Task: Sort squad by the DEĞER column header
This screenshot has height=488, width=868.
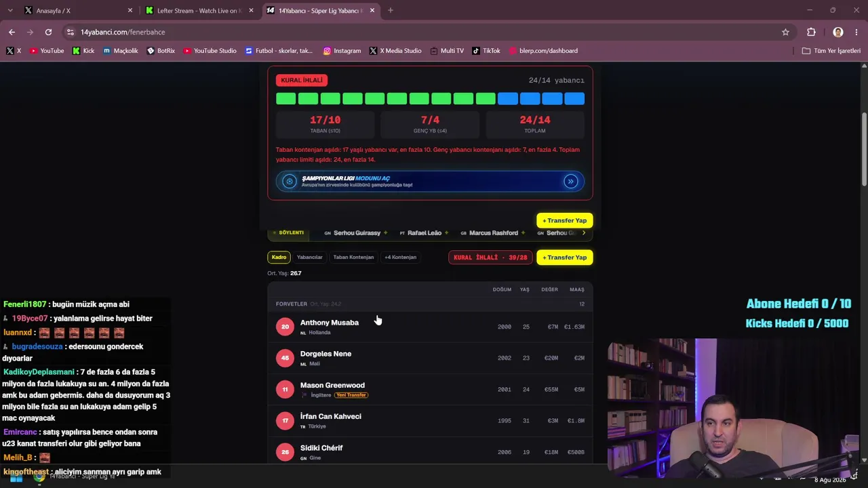Action: coord(549,289)
